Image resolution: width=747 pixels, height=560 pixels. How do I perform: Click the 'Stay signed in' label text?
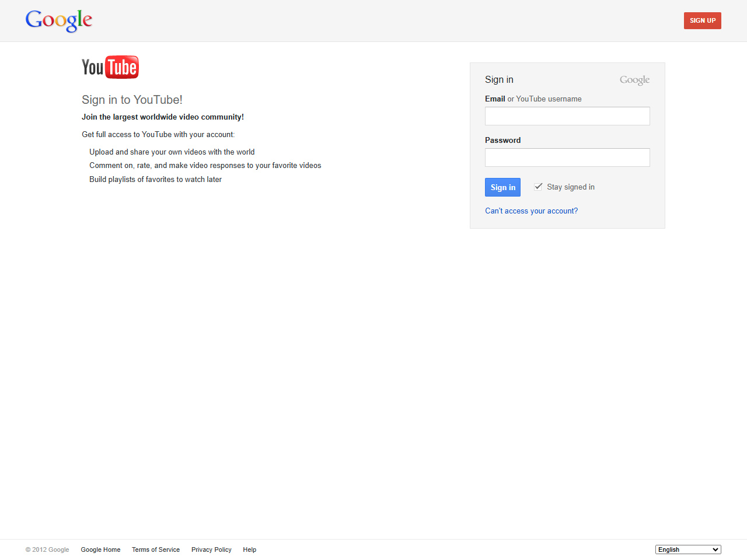point(571,187)
